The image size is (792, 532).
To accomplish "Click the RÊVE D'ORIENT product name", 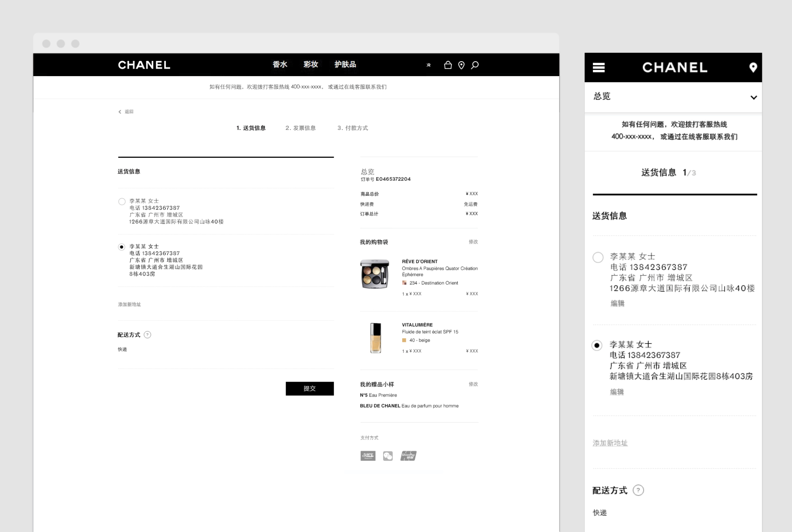I will 420,261.
